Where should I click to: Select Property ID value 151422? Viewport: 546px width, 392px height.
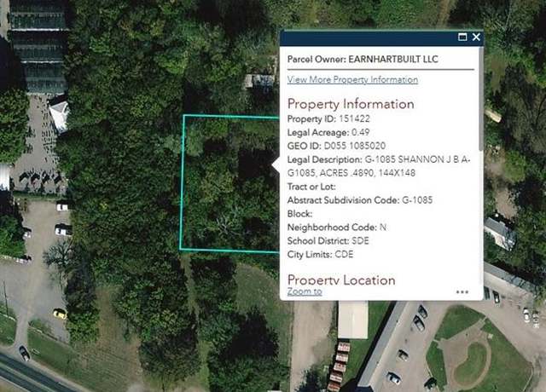point(354,119)
